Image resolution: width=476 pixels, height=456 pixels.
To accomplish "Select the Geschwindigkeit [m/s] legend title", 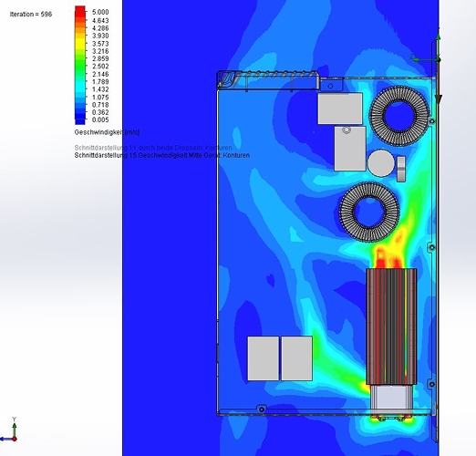I will (107, 132).
